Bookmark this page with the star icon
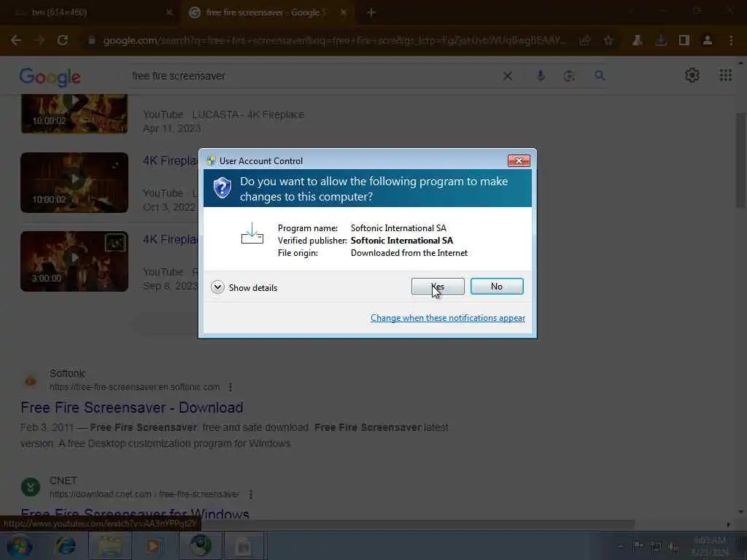 click(x=608, y=41)
